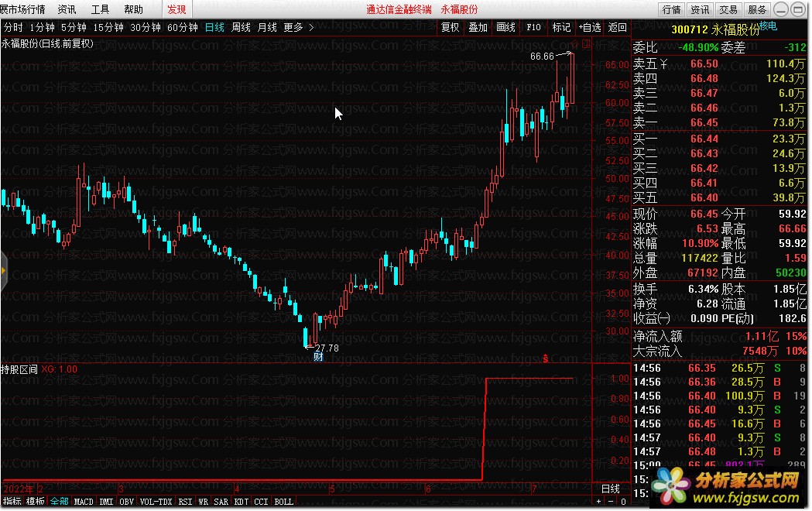Viewport: 812px width, 511px height.
Task: Click the 核电 sector tag
Action: click(769, 26)
